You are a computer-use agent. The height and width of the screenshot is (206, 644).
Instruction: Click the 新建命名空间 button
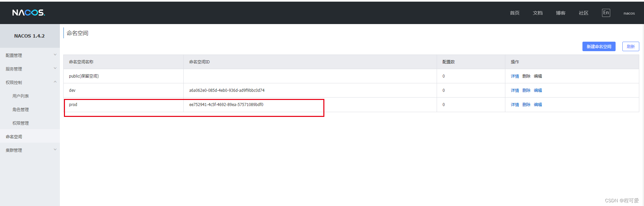[x=599, y=46]
